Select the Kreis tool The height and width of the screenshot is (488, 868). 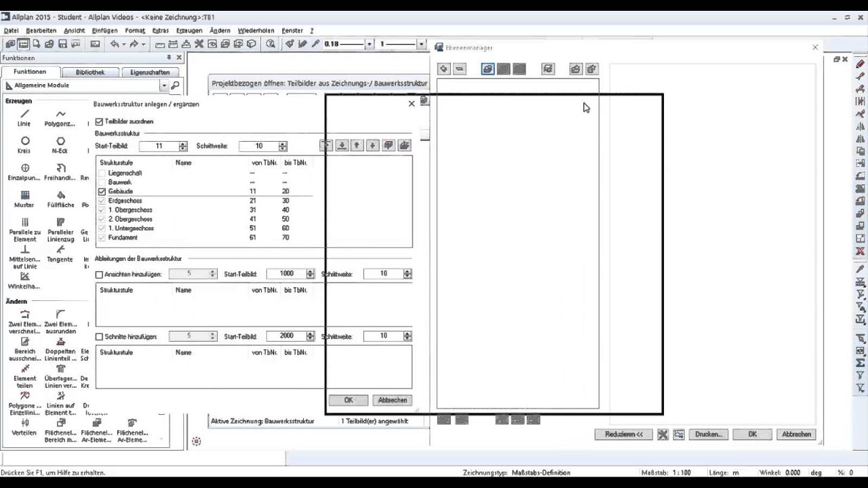[x=24, y=145]
